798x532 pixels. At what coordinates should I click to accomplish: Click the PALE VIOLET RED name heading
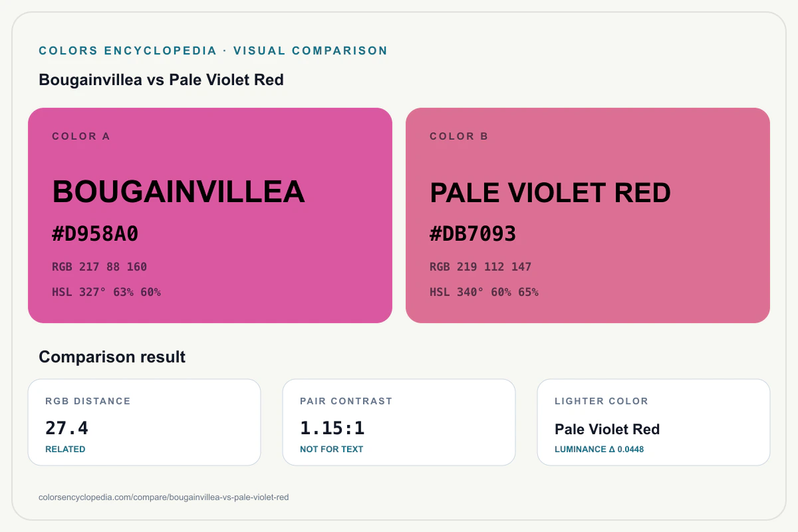point(550,193)
